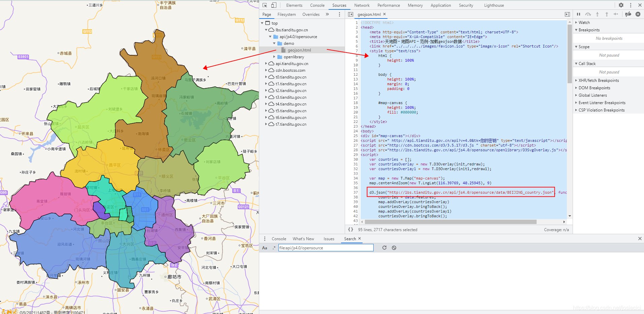The height and width of the screenshot is (314, 644).
Task: Open What's New drawer tab
Action: (303, 239)
